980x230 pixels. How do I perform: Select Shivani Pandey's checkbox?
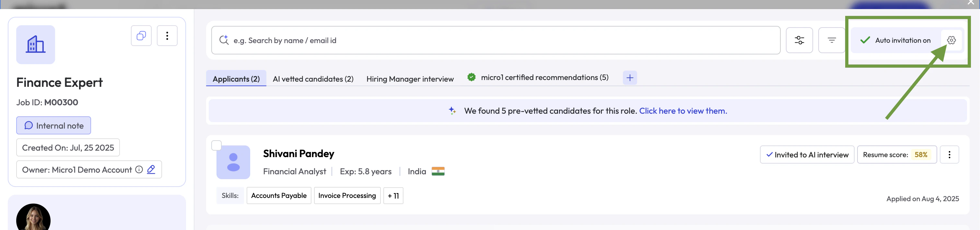[x=216, y=145]
